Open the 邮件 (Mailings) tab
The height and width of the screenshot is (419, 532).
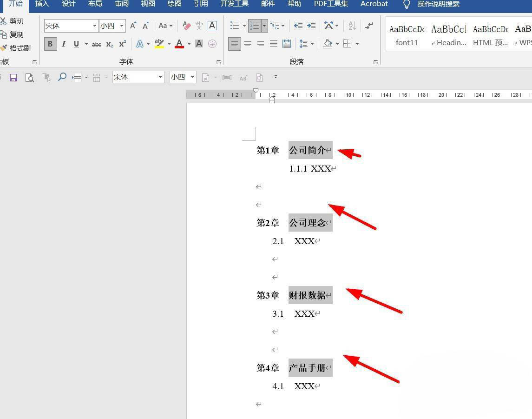(x=268, y=4)
